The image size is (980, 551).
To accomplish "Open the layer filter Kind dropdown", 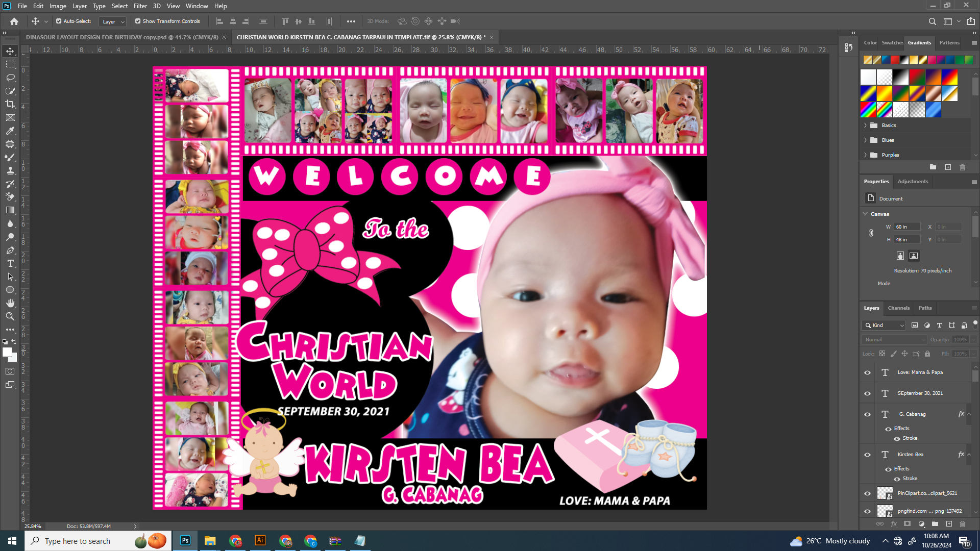I will point(884,325).
